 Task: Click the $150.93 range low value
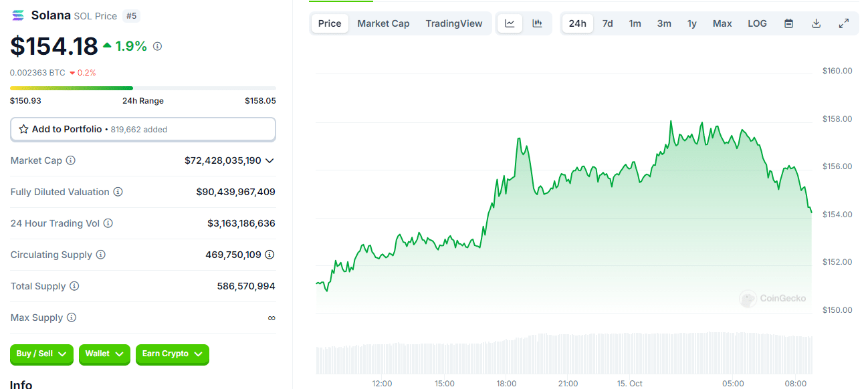click(x=25, y=101)
